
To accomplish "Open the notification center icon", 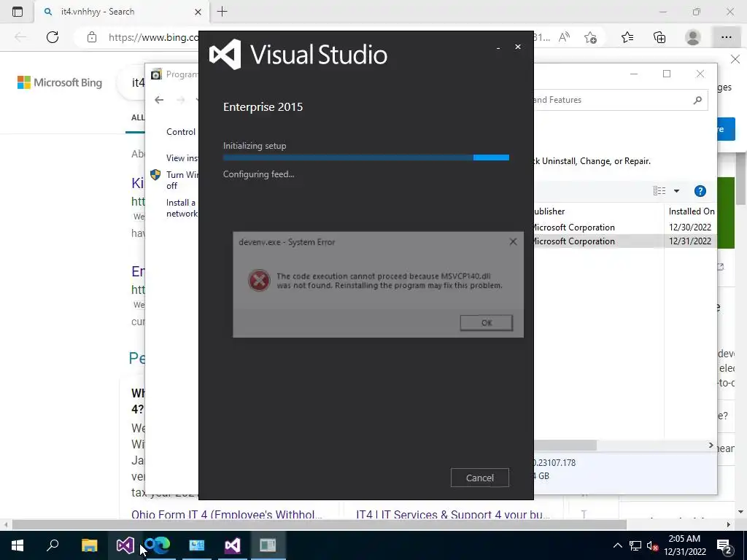I will point(724,545).
